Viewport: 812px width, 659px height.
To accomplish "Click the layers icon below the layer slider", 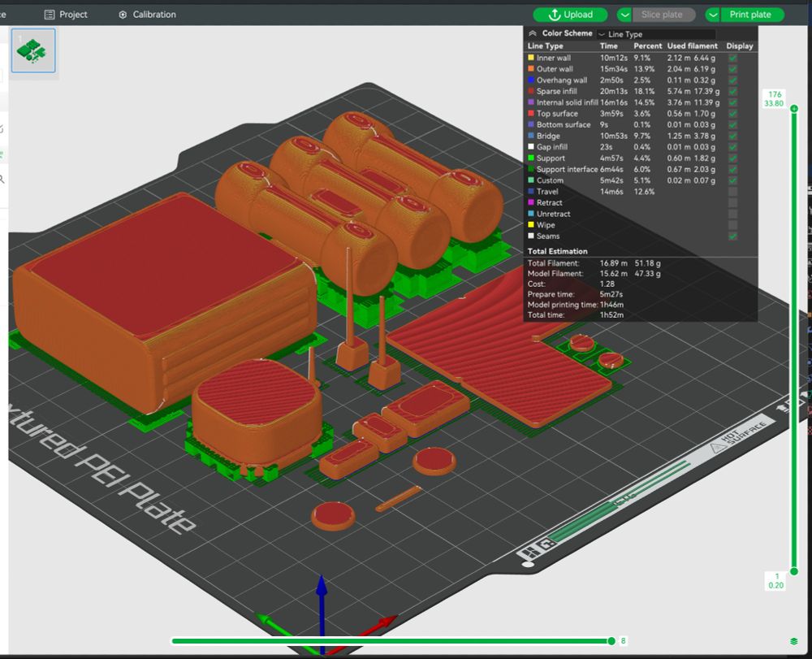I will [x=794, y=641].
